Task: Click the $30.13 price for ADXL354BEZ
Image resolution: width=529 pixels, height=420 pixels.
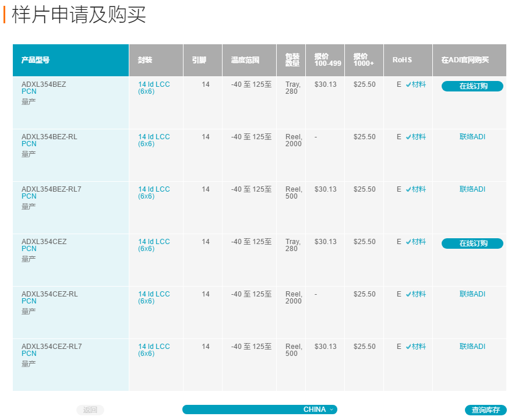Action: coord(326,84)
